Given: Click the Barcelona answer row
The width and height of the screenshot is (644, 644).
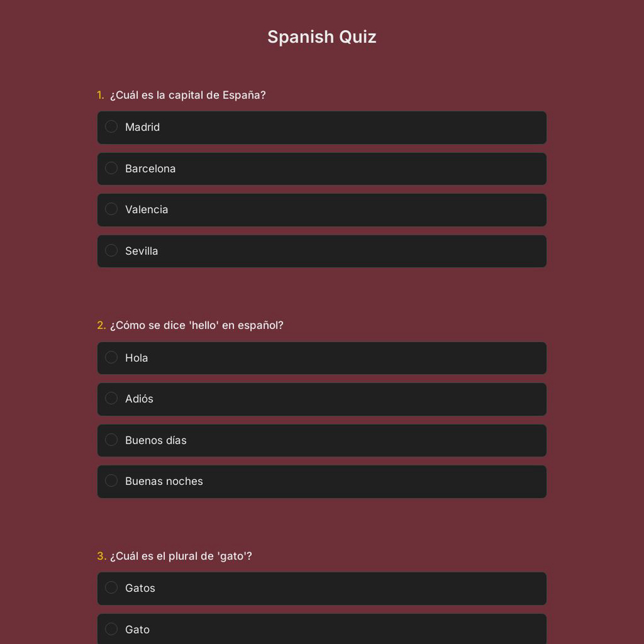Looking at the screenshot, I should (322, 168).
